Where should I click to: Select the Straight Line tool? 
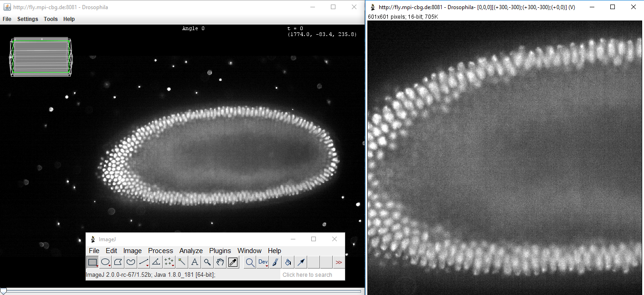[143, 262]
